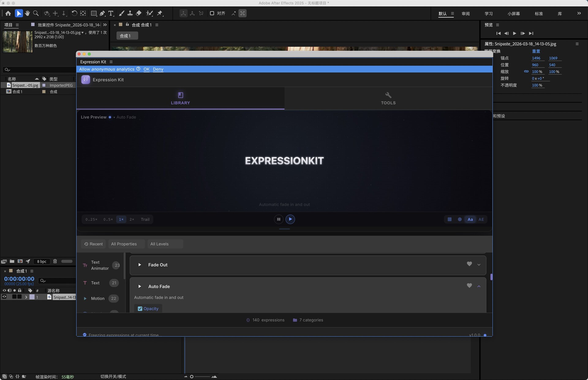Uncheck the Opacity property checkbox

pos(140,309)
